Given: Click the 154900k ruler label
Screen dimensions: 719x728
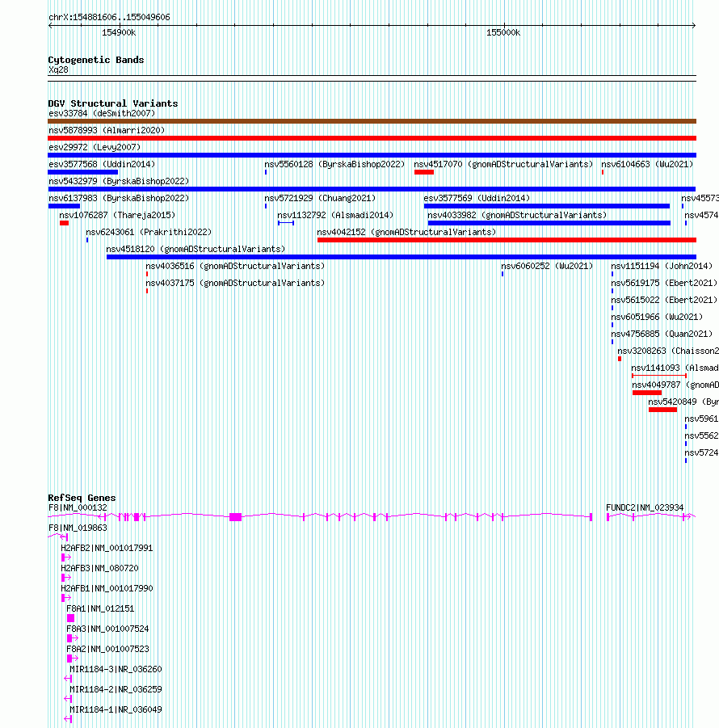Looking at the screenshot, I should pyautogui.click(x=119, y=33).
